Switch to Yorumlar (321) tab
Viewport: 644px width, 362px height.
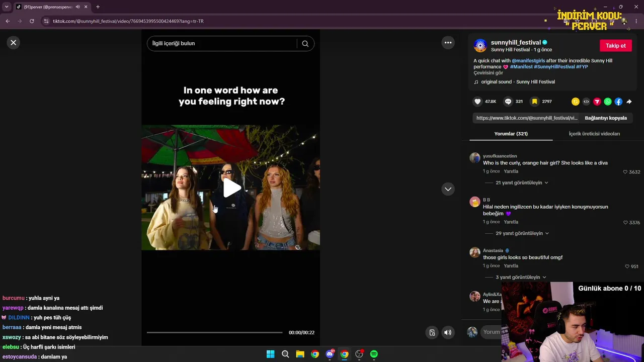point(511,134)
